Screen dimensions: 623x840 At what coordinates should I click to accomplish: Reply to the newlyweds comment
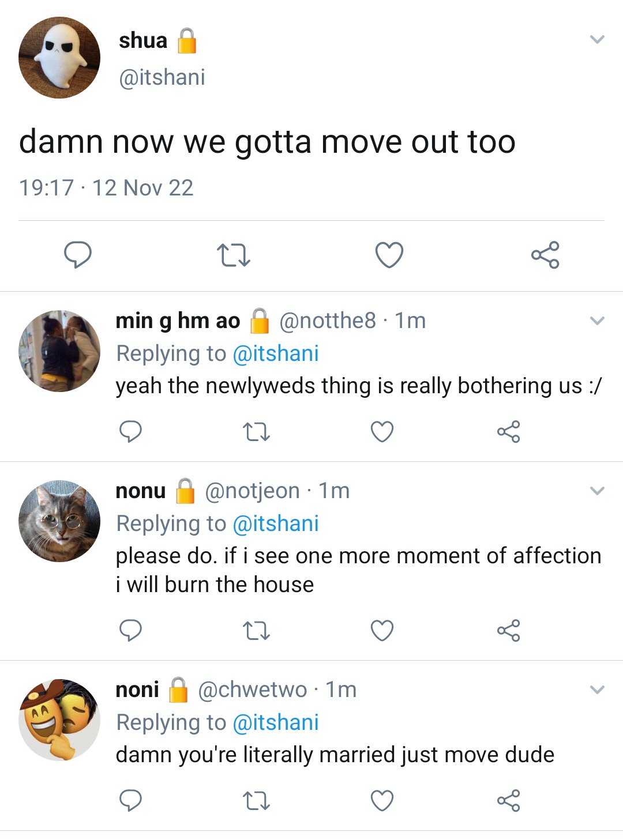130,431
